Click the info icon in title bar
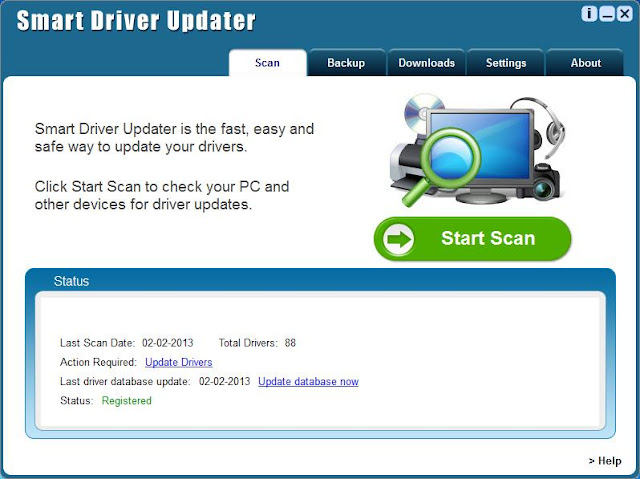The image size is (640, 479). tap(589, 14)
